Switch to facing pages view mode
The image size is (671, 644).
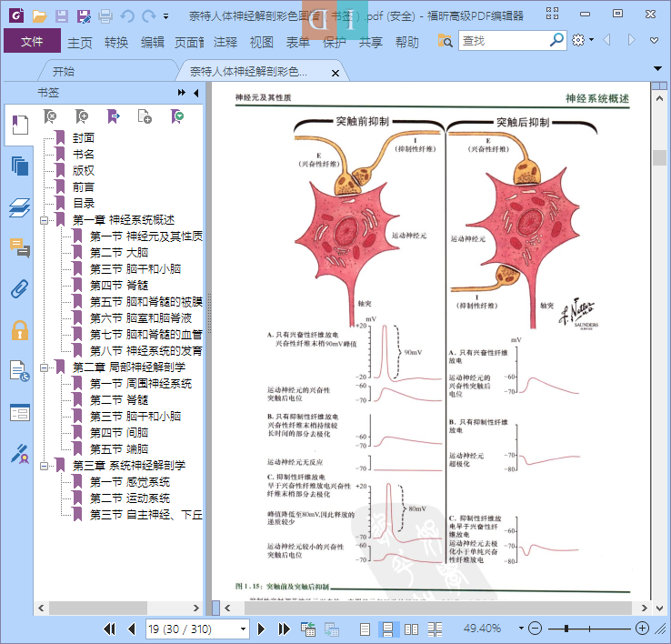[x=411, y=629]
